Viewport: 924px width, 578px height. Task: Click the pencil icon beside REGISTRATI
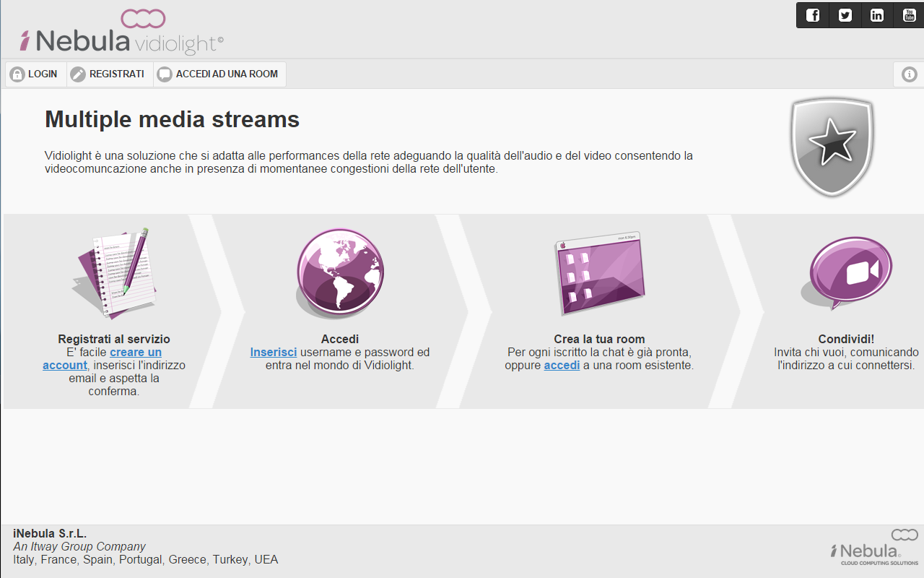(78, 74)
